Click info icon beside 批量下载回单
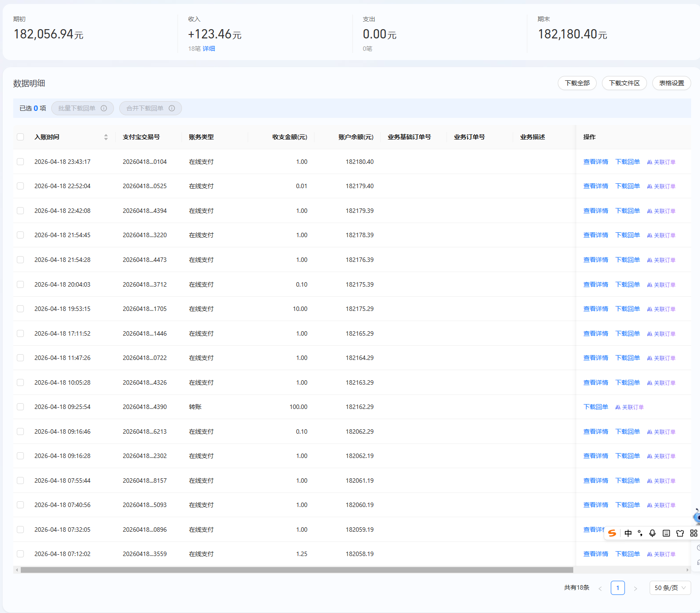The image size is (700, 613). tap(104, 108)
